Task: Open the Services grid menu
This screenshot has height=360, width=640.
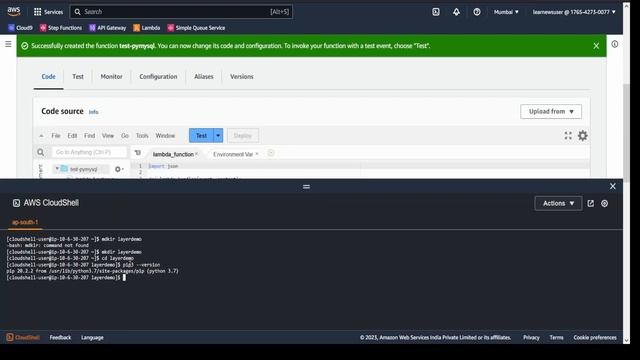Action: [48, 12]
